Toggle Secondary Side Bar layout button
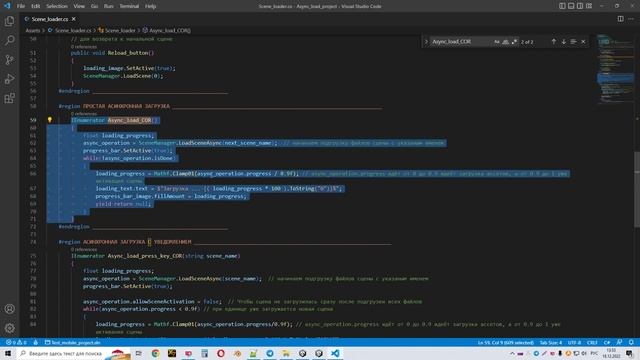This screenshot has height=360, width=640. coord(580,6)
